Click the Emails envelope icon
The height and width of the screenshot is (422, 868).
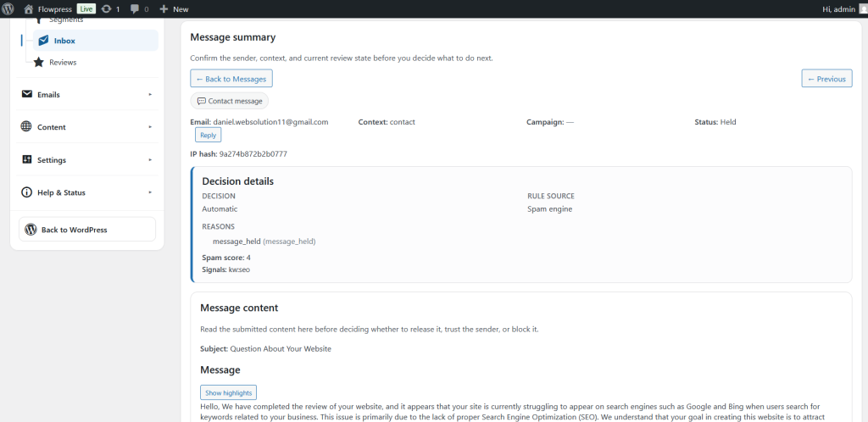pos(26,94)
